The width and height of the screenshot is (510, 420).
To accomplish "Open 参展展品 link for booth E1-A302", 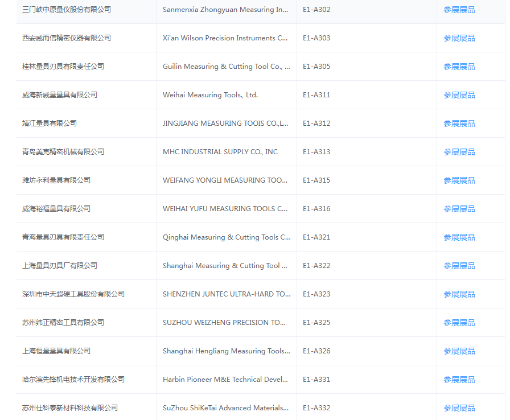I will pos(459,10).
